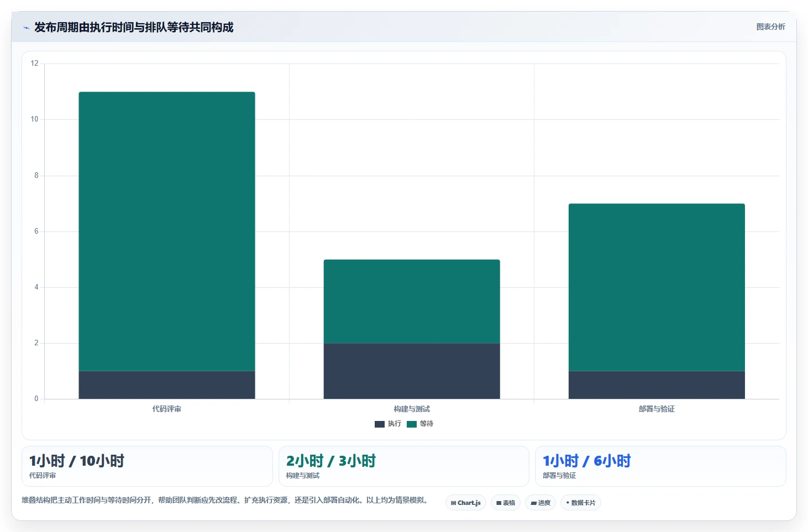Viewport: 808px width, 532px height.
Task: Click the 构建与测试 x-axis label
Action: tap(412, 409)
